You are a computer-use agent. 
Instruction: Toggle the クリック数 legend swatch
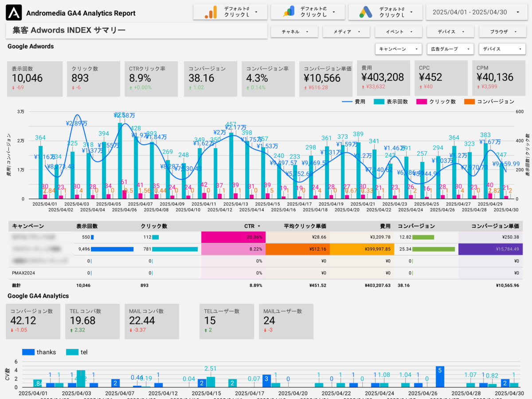pos(422,102)
